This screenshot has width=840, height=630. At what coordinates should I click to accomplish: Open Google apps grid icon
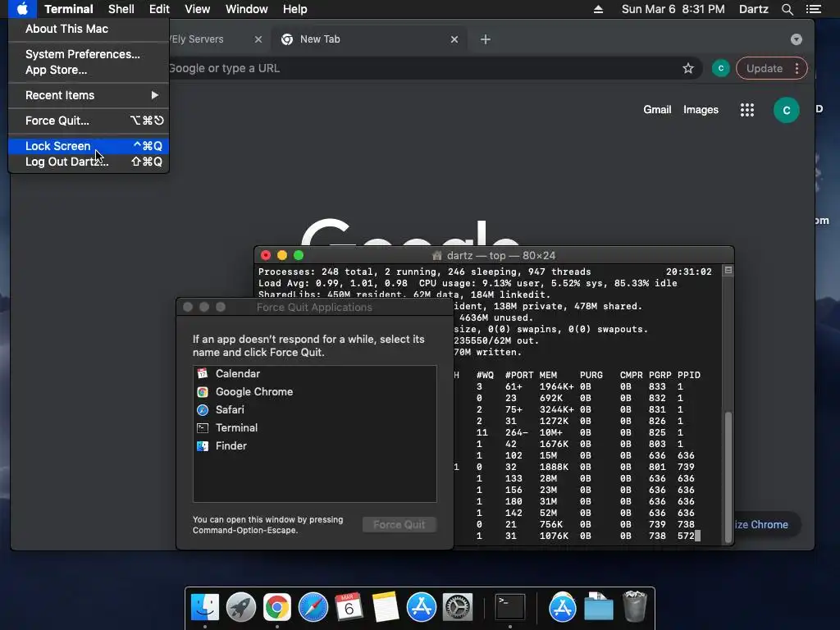point(746,110)
